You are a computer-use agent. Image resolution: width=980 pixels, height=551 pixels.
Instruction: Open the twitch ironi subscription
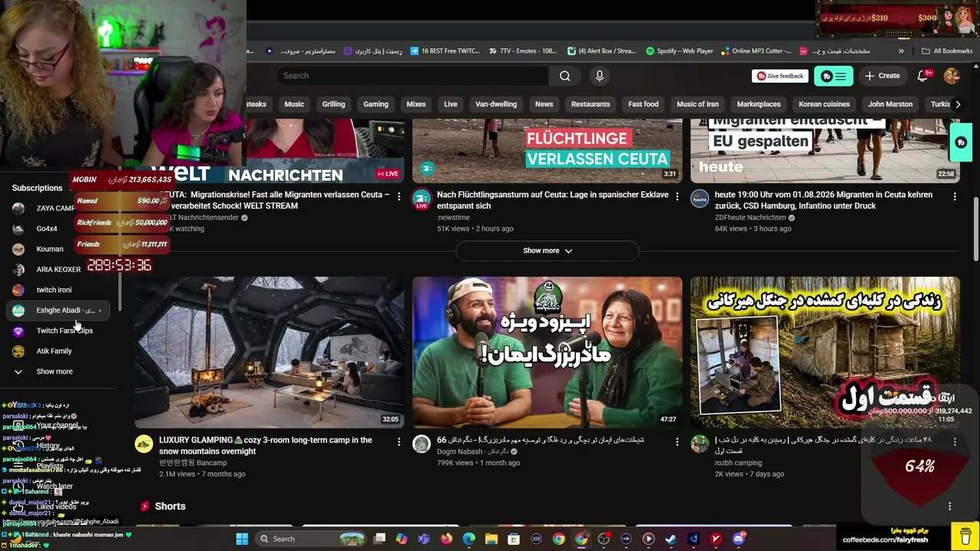pyautogui.click(x=57, y=290)
